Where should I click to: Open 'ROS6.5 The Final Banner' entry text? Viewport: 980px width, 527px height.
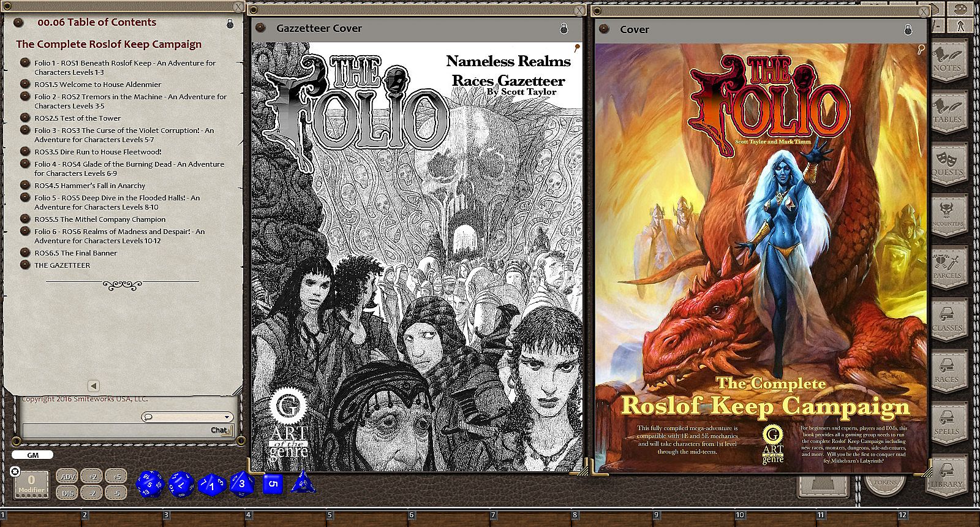pos(76,252)
